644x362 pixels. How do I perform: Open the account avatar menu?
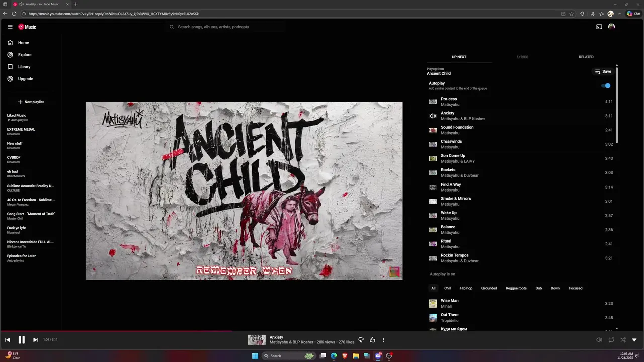click(611, 27)
